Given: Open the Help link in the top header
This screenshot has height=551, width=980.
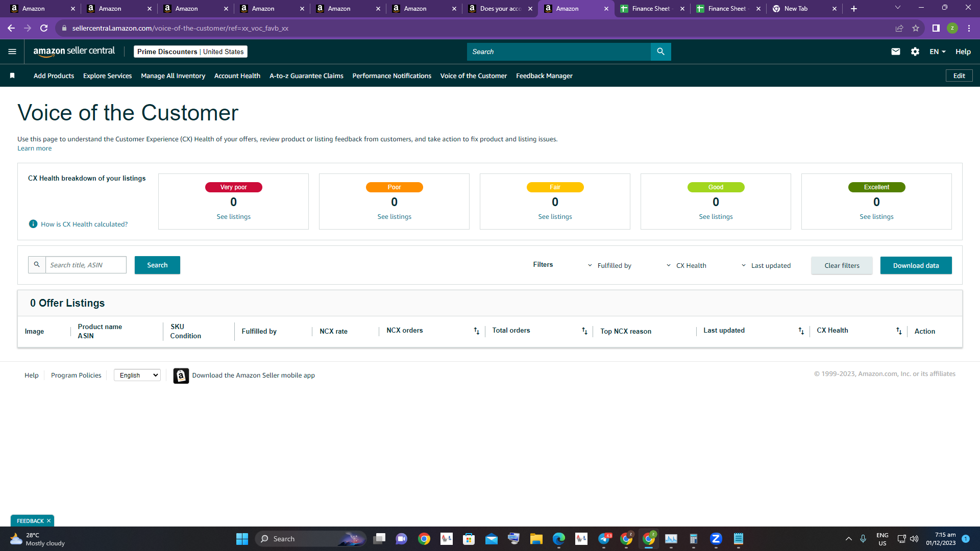Looking at the screenshot, I should click(963, 52).
